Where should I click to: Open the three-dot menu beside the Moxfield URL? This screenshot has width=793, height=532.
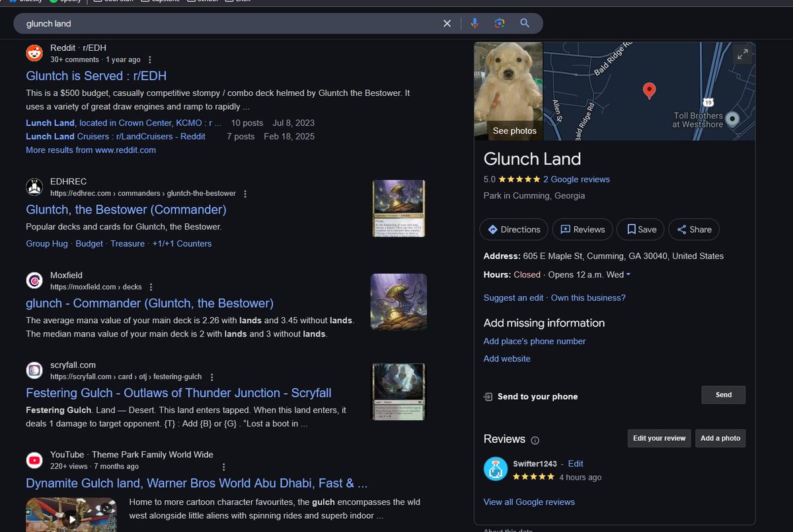click(151, 287)
